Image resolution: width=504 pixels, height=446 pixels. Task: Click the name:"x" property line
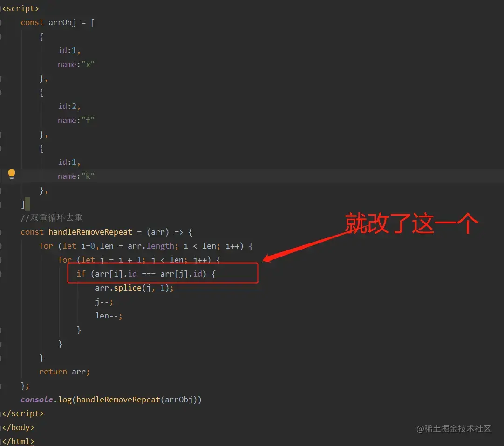pos(76,65)
